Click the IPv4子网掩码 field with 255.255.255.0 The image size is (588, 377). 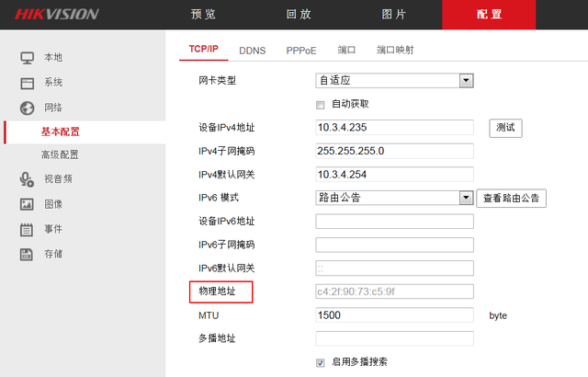(394, 151)
